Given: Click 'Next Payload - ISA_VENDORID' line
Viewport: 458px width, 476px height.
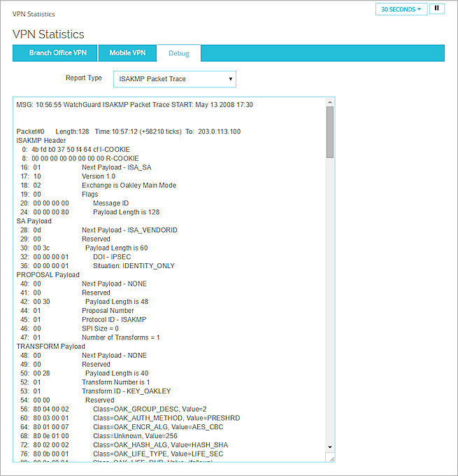Looking at the screenshot, I should [x=99, y=230].
